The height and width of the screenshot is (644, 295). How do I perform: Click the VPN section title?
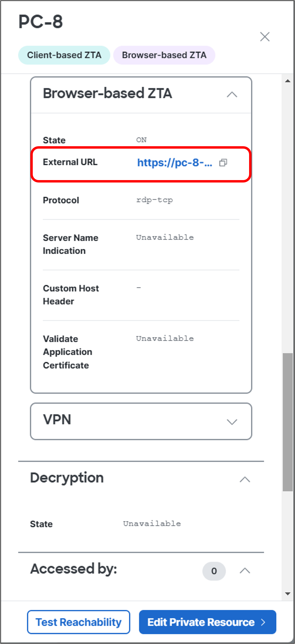tap(57, 420)
